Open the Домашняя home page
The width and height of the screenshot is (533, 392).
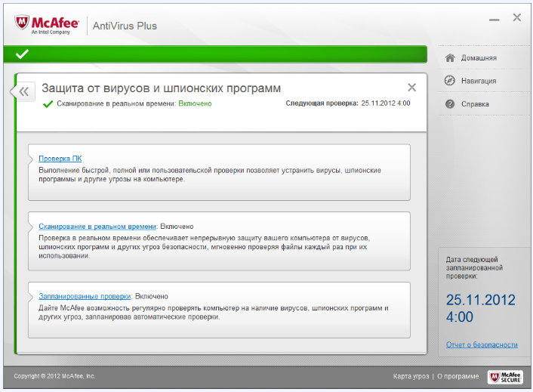coord(479,58)
